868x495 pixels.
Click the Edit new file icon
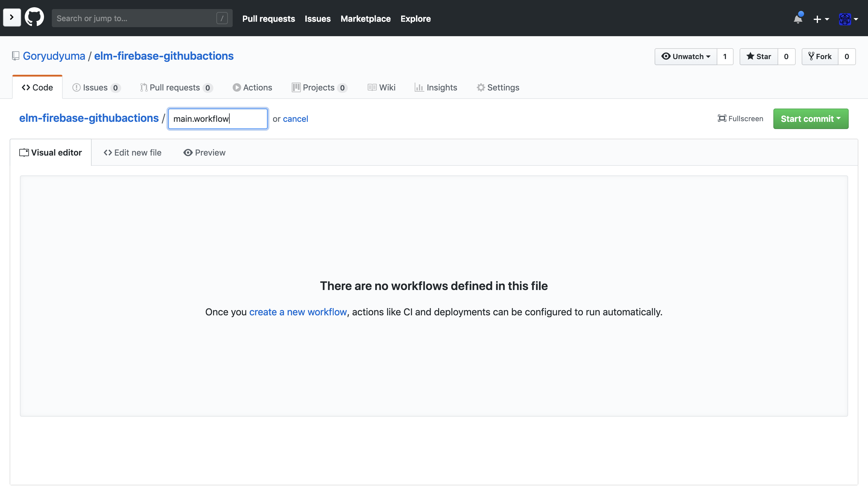click(x=107, y=152)
